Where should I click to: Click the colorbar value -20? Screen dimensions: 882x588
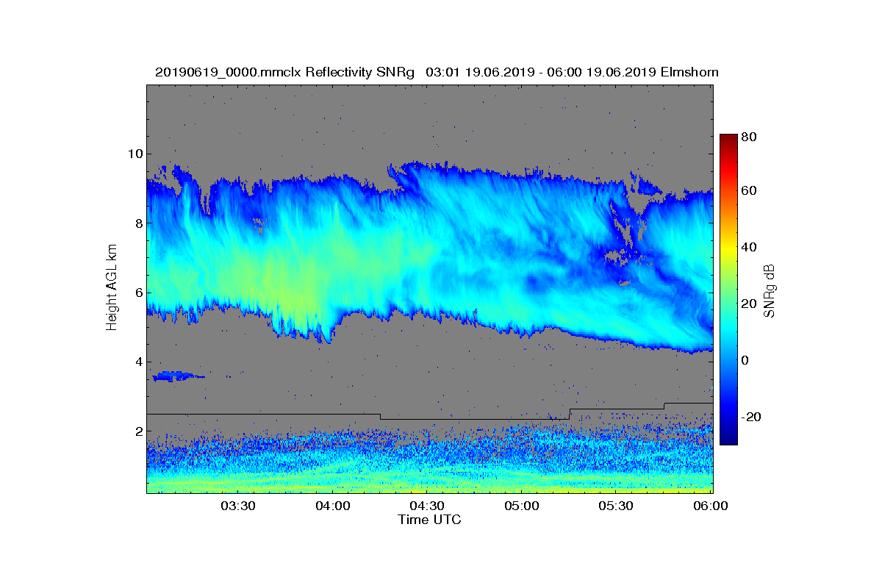click(752, 417)
